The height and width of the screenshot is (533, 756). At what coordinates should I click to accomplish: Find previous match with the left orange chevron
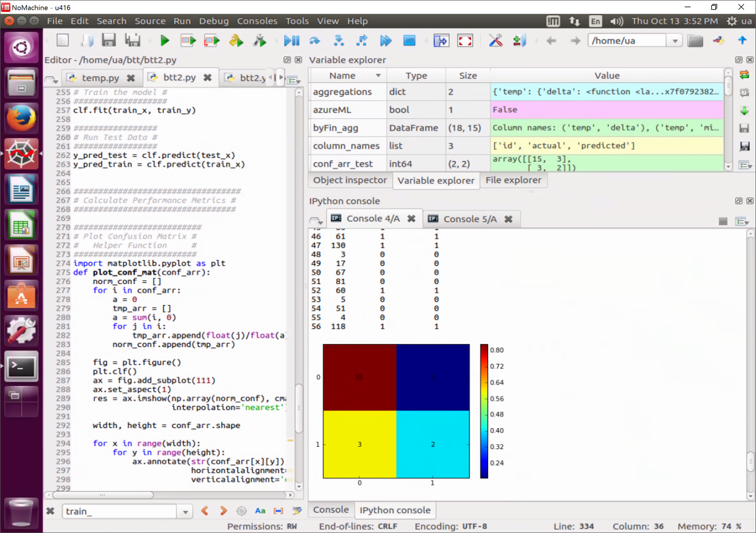tap(205, 511)
